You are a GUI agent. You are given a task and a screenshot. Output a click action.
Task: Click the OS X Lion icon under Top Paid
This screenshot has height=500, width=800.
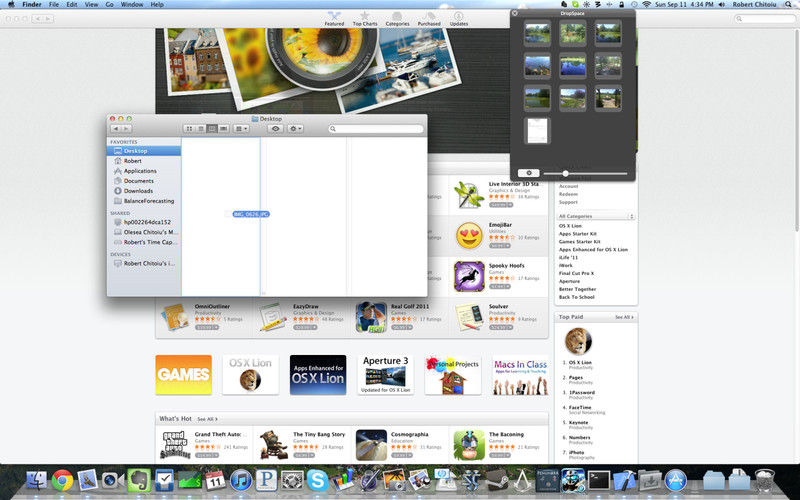(578, 341)
